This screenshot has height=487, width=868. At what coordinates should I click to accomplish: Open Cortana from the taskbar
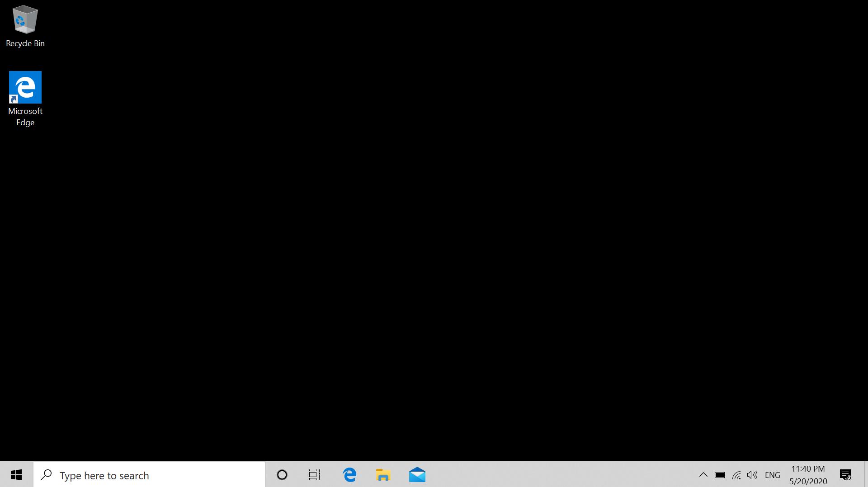(282, 475)
